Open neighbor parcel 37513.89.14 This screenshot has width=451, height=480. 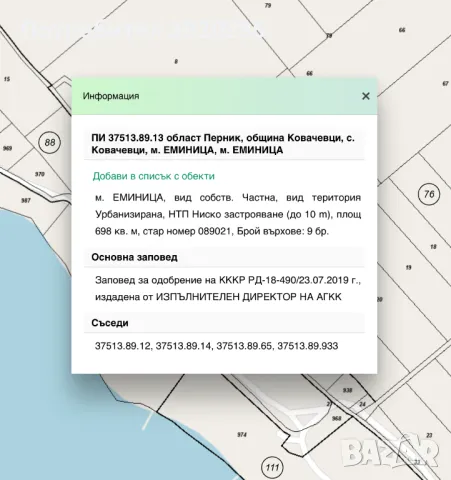click(184, 346)
